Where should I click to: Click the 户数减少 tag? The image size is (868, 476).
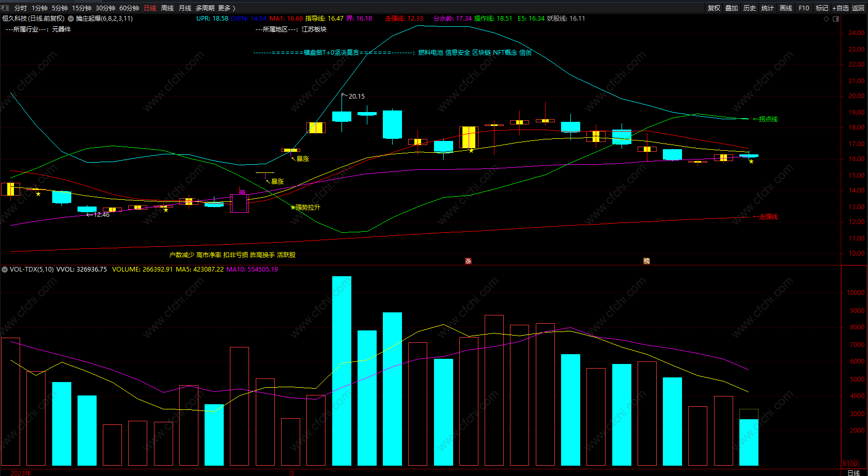tap(182, 255)
